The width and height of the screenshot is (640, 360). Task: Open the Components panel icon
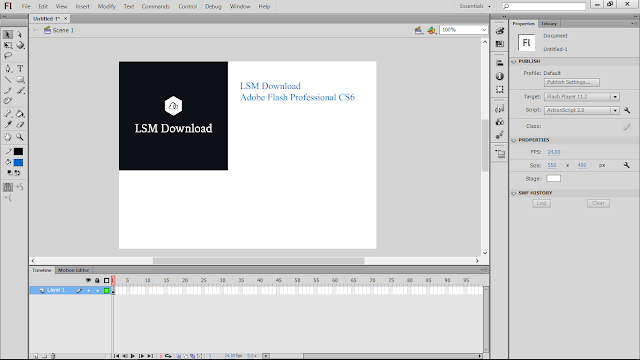(500, 122)
